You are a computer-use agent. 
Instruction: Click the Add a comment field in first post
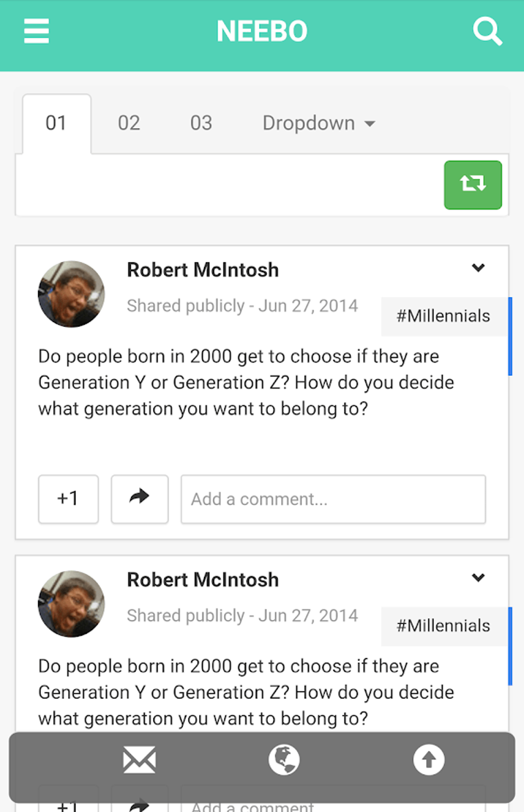coord(333,499)
